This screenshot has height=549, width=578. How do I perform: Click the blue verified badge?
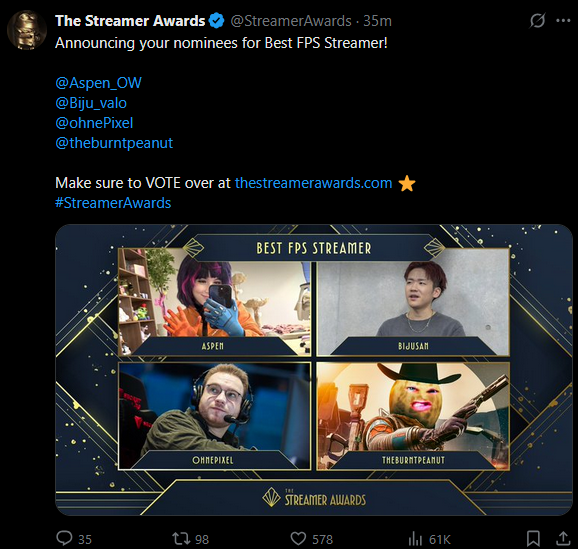(216, 21)
